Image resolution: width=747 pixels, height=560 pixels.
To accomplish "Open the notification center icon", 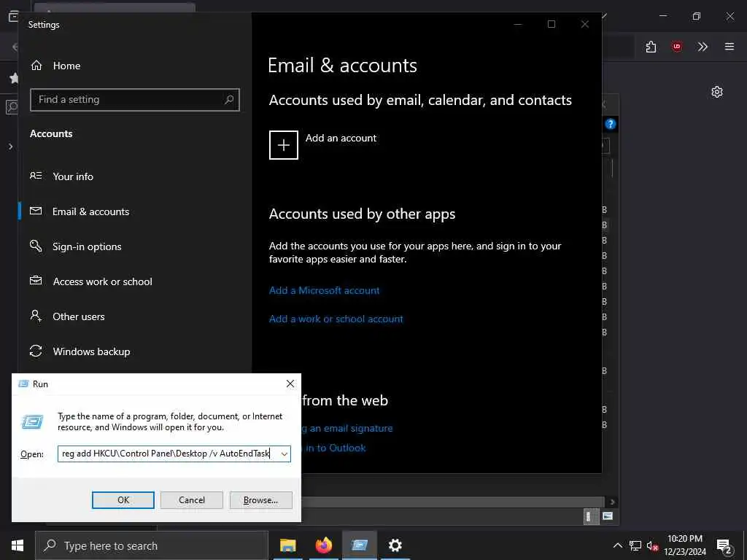I will [724, 546].
